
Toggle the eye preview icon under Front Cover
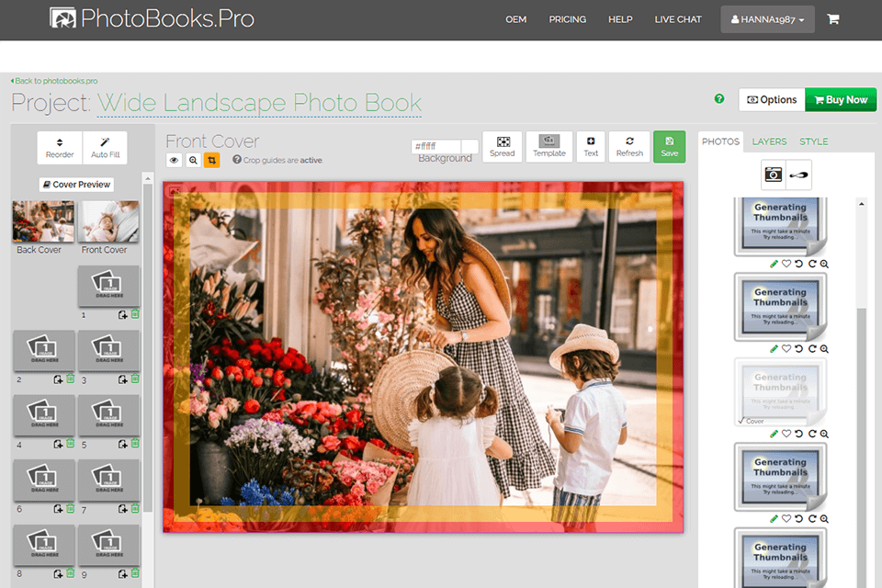174,161
